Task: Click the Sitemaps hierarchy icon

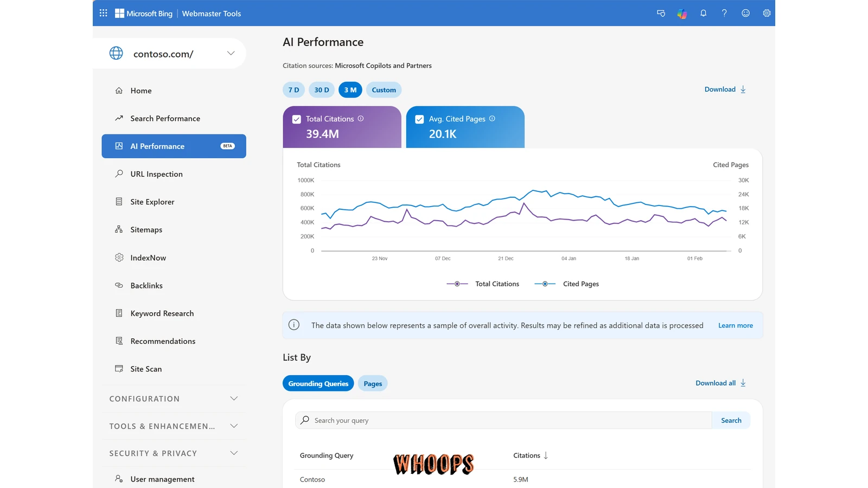Action: point(119,229)
